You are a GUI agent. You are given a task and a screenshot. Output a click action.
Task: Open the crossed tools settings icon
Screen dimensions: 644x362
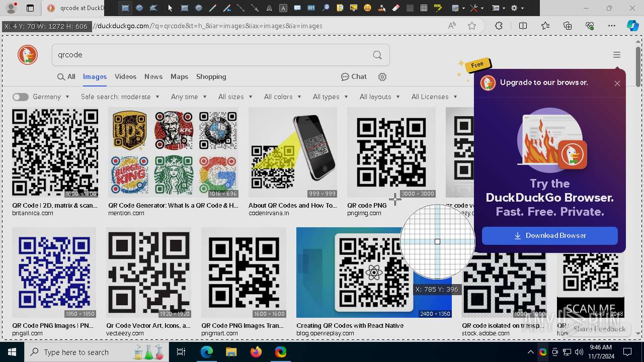474,8
